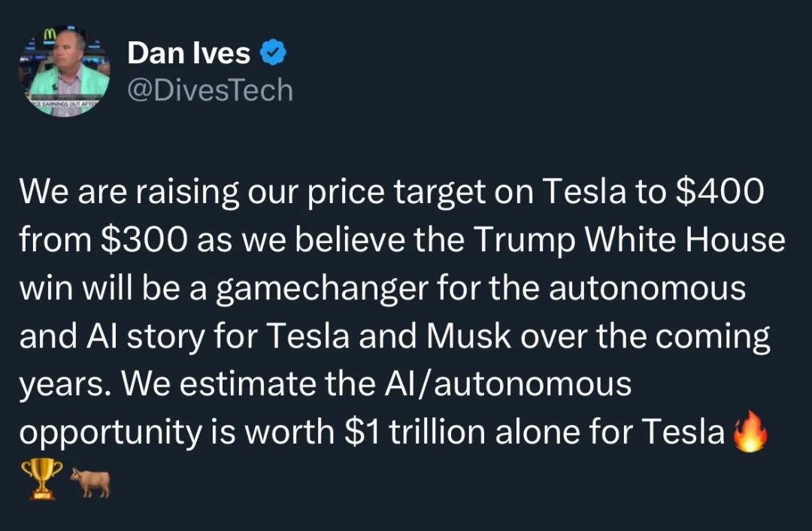Select the $300 figure in the tweet

coord(144,240)
